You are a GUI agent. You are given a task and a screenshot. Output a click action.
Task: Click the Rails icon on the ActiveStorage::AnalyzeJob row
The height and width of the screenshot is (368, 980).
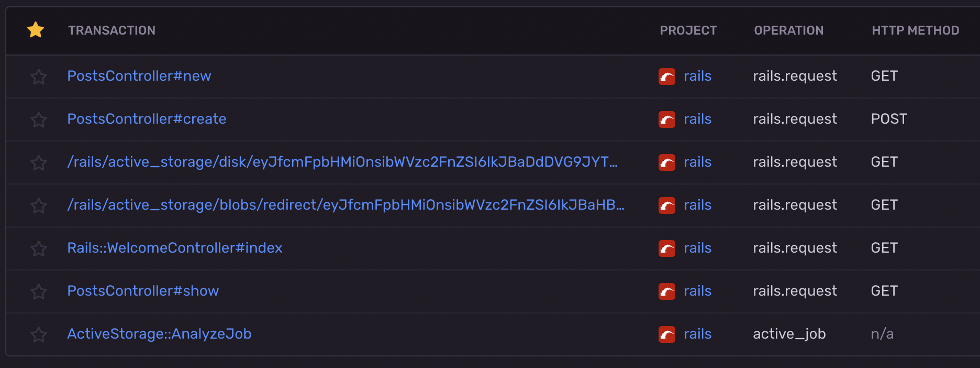(666, 334)
